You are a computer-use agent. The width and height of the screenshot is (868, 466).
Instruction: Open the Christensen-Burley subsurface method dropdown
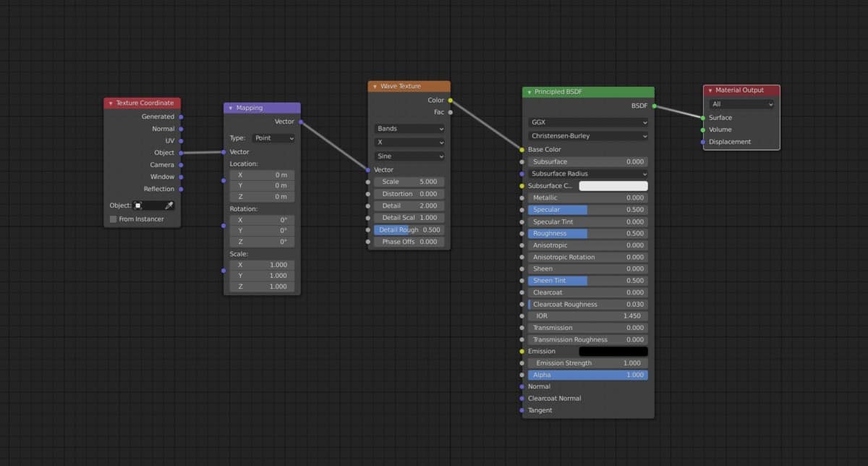point(587,136)
